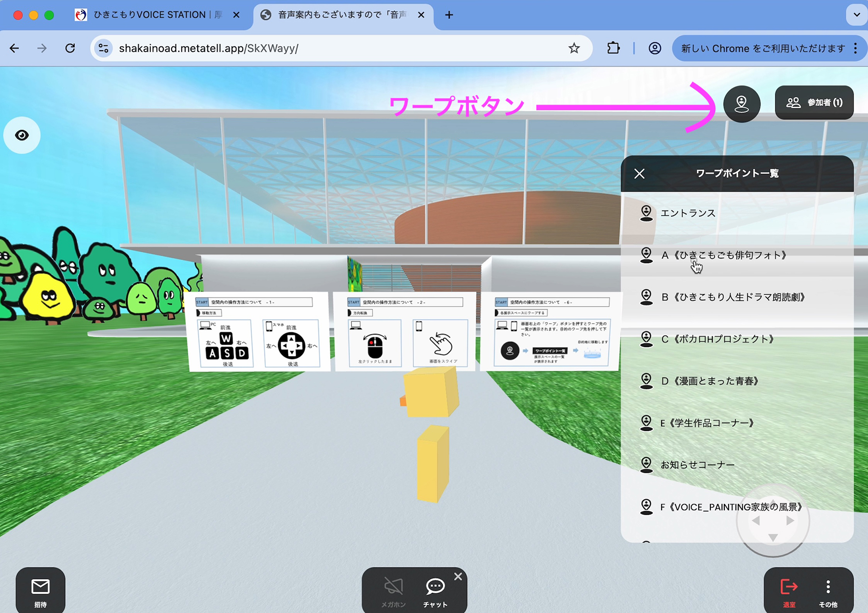Go forward in browser history
This screenshot has height=613, width=868.
point(42,48)
